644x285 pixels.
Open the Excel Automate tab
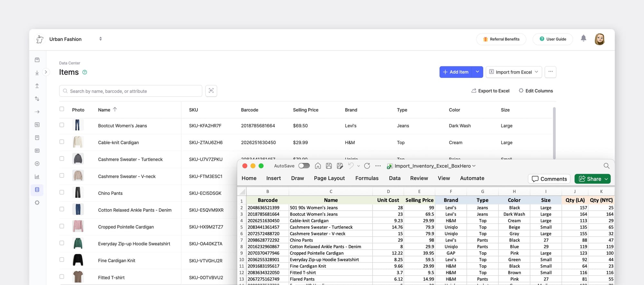point(472,178)
